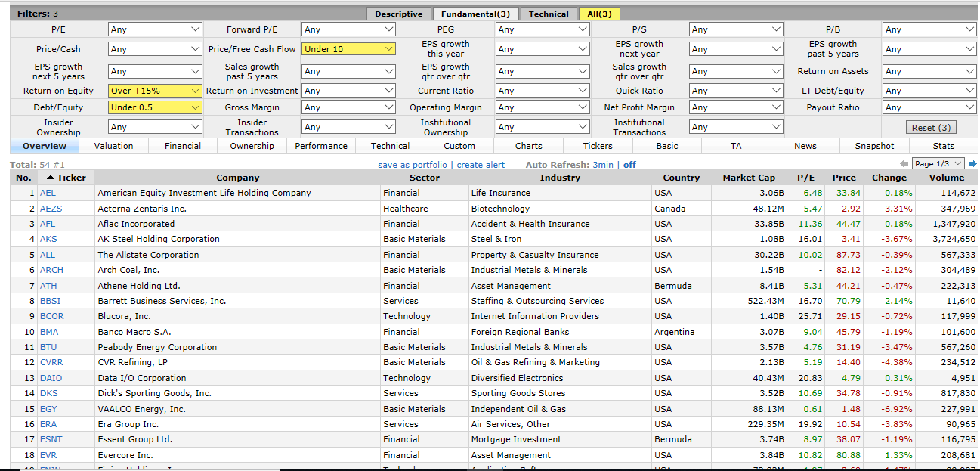
Task: Open the P/E filter dropdown
Action: coord(155,29)
